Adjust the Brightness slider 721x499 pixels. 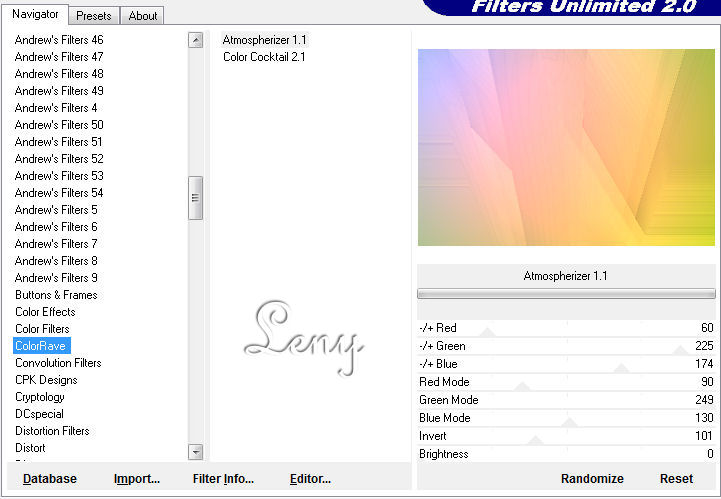(x=566, y=454)
